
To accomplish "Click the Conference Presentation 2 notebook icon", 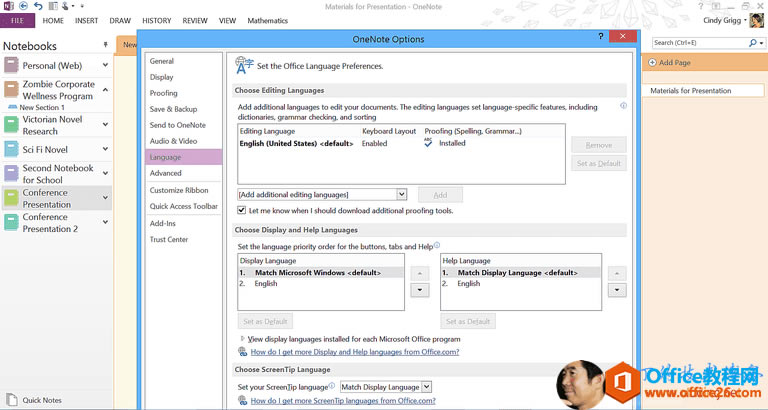I will (x=11, y=222).
